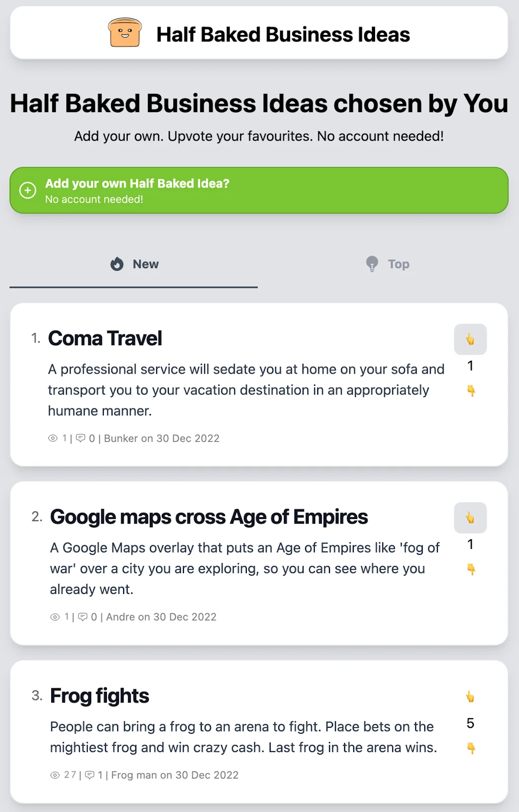Upvote Google maps cross Age of Empires
The width and height of the screenshot is (519, 812).
click(470, 518)
